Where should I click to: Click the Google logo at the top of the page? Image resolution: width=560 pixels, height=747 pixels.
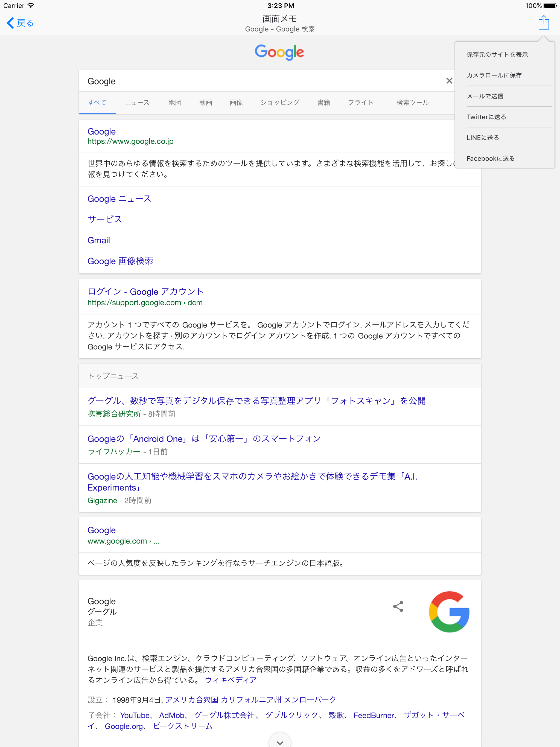click(279, 52)
